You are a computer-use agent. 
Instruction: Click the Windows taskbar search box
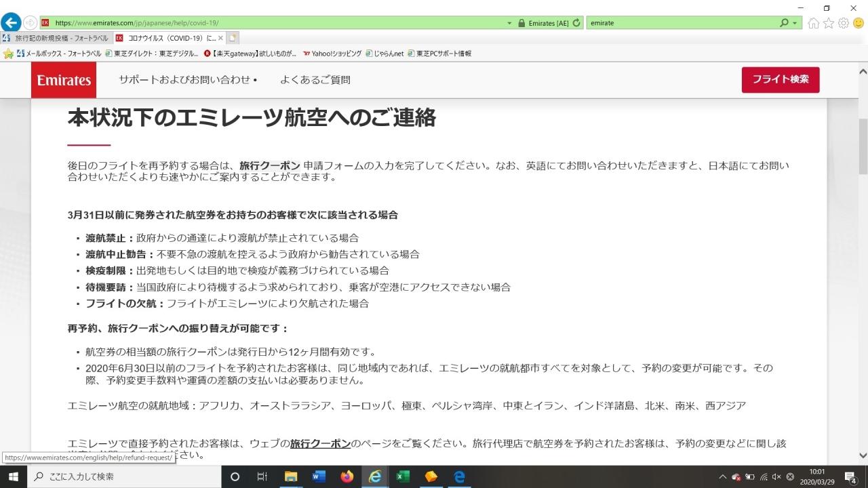coord(124,476)
